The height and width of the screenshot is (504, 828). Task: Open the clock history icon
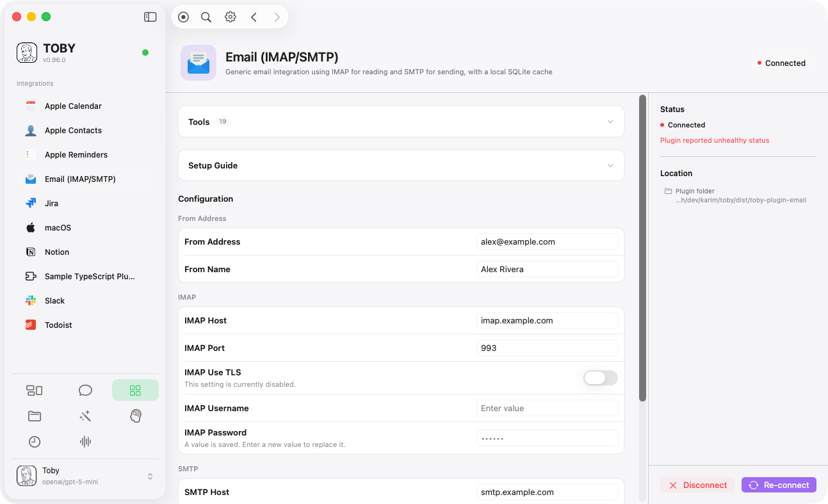tap(35, 442)
